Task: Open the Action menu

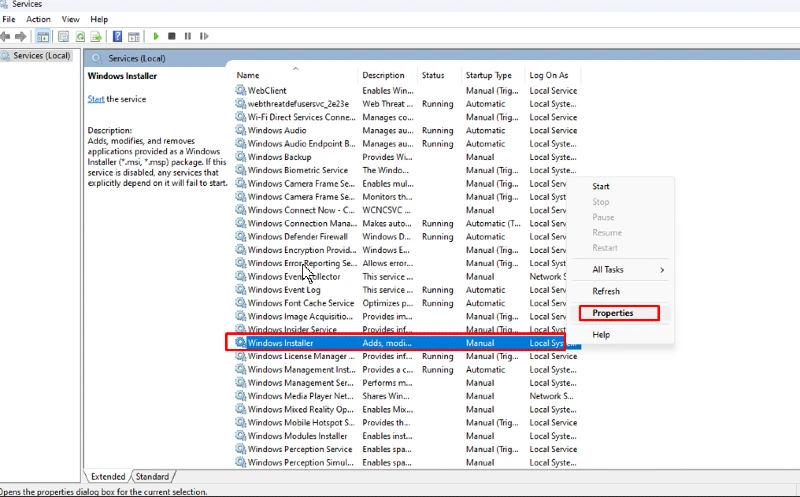Action: [38, 19]
